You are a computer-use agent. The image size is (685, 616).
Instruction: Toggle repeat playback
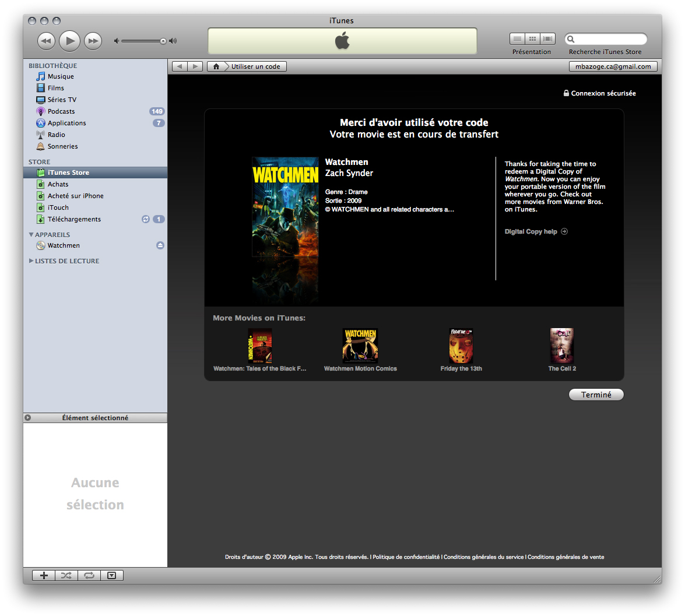pyautogui.click(x=89, y=575)
